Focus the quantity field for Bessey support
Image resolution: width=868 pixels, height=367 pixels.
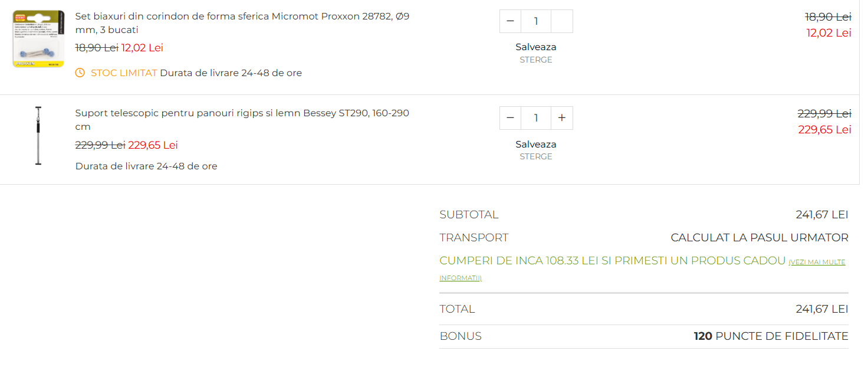535,118
